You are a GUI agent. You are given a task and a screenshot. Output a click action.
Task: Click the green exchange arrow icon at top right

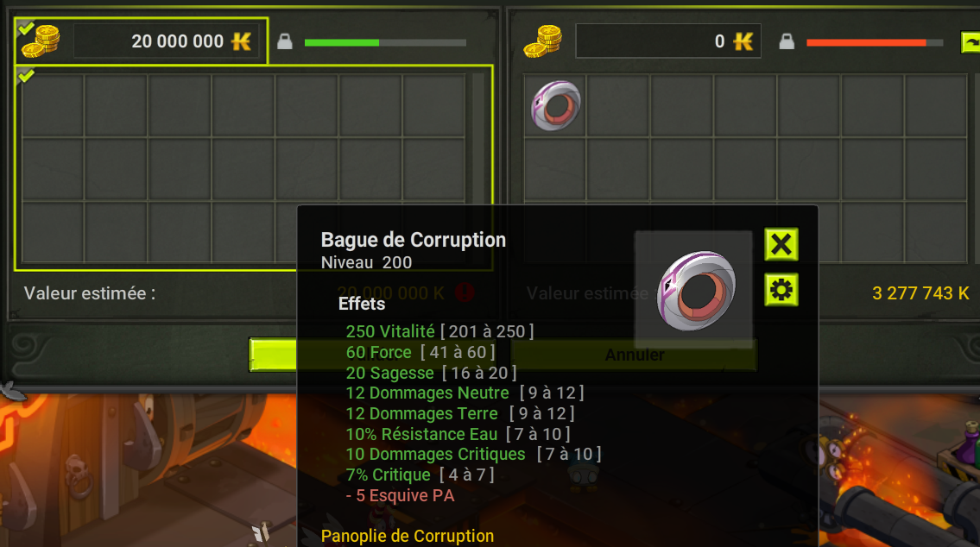pyautogui.click(x=970, y=42)
